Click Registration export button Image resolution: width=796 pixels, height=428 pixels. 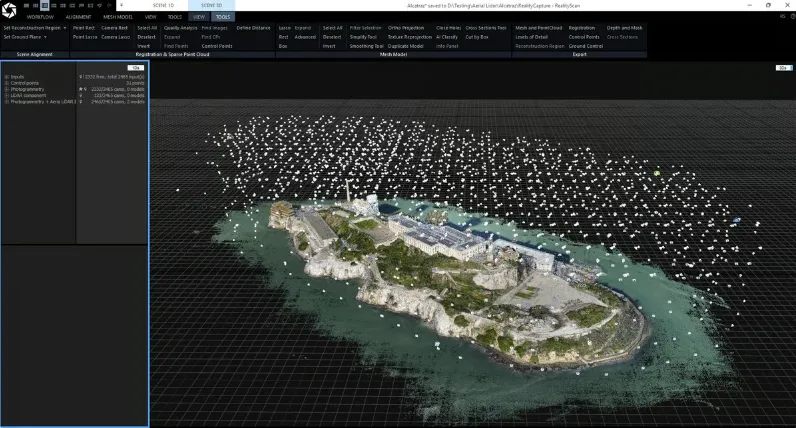pos(582,28)
